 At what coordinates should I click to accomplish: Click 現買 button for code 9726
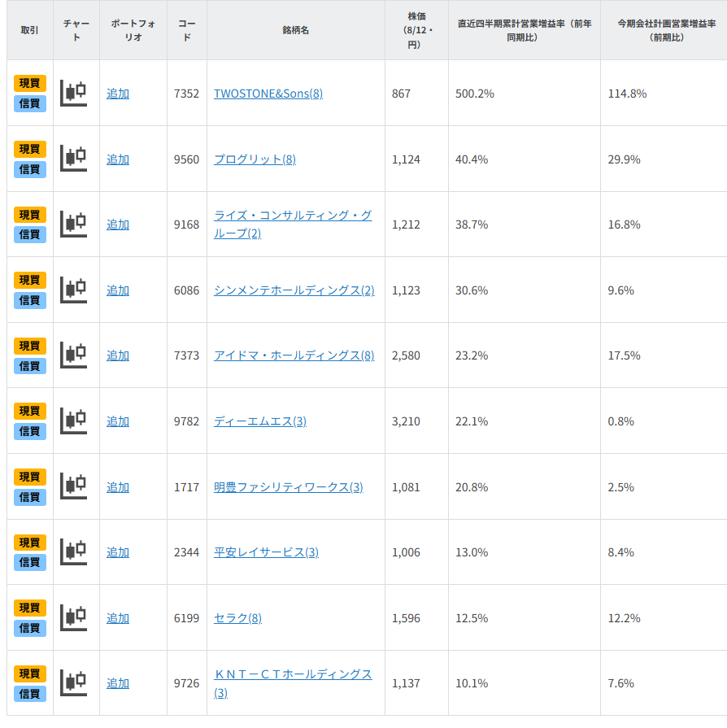coord(30,674)
